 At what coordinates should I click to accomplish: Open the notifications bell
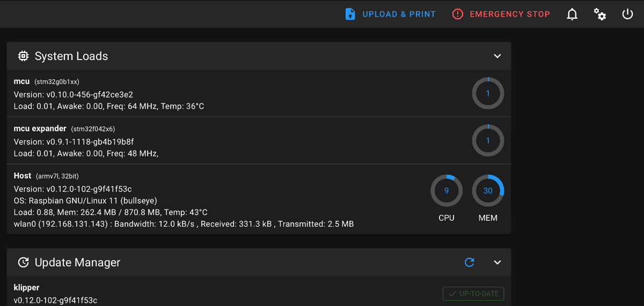(x=572, y=14)
